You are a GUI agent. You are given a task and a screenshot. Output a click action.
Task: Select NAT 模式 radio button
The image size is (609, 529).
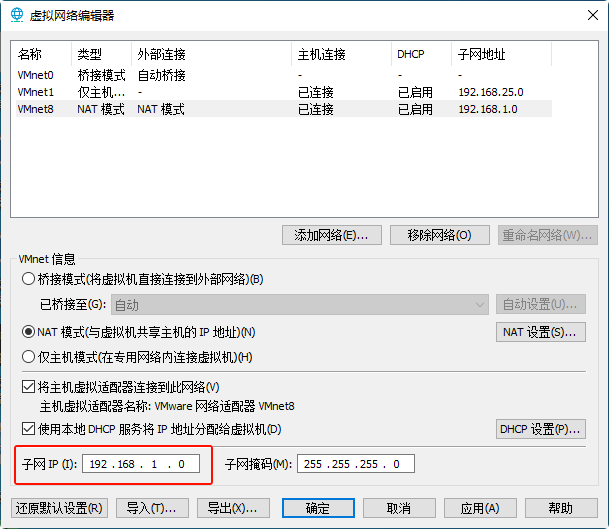pos(28,332)
